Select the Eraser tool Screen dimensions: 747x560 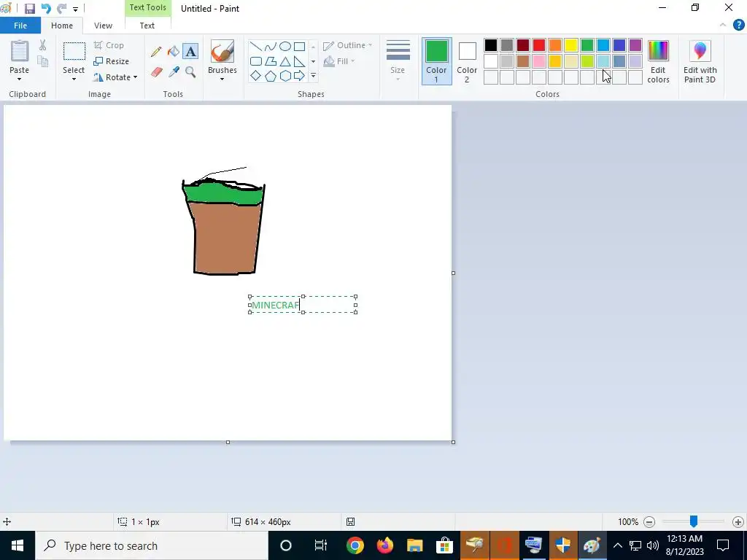[x=156, y=72]
